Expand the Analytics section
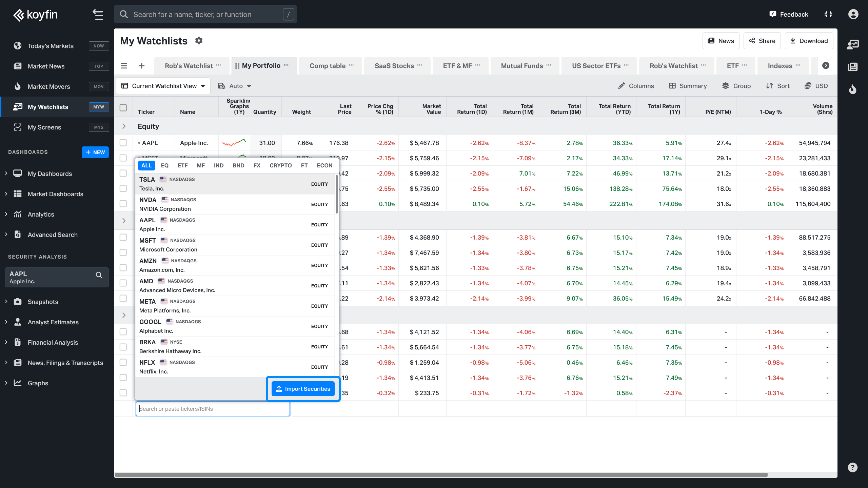This screenshot has width=868, height=488. (6, 214)
